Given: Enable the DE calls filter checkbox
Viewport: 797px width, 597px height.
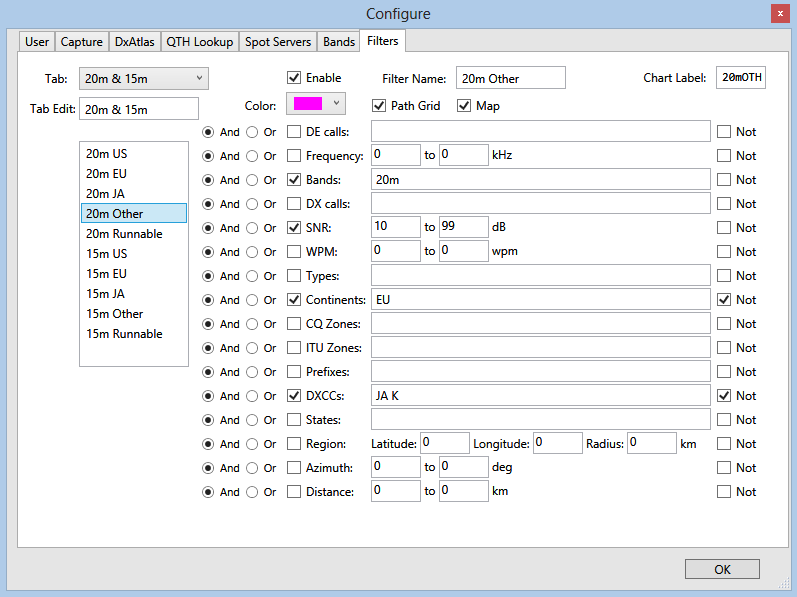Looking at the screenshot, I should click(x=294, y=132).
